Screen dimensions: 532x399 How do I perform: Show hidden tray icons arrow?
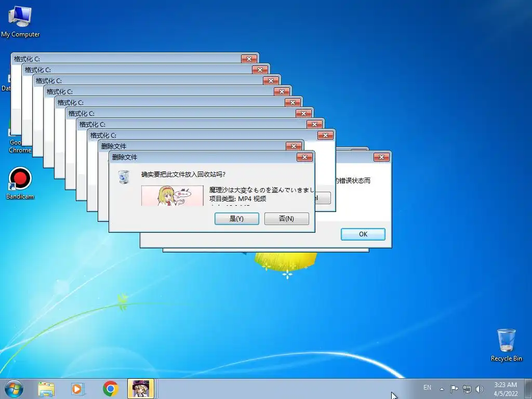coord(442,389)
